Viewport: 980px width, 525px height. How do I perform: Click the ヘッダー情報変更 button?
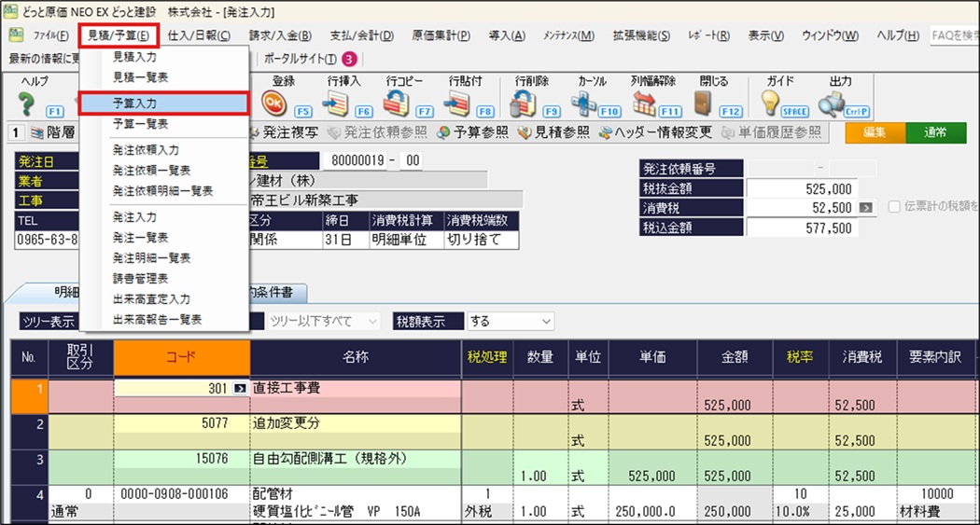[655, 132]
